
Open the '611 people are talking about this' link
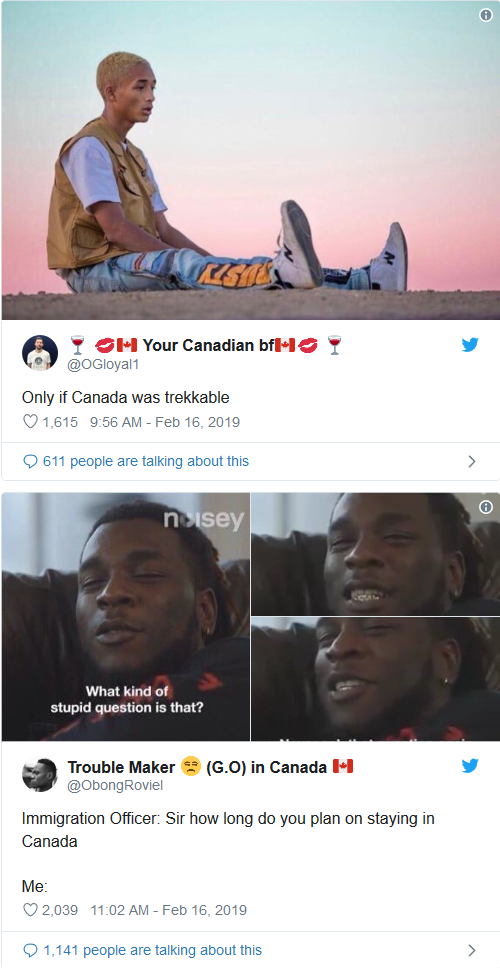pos(146,461)
